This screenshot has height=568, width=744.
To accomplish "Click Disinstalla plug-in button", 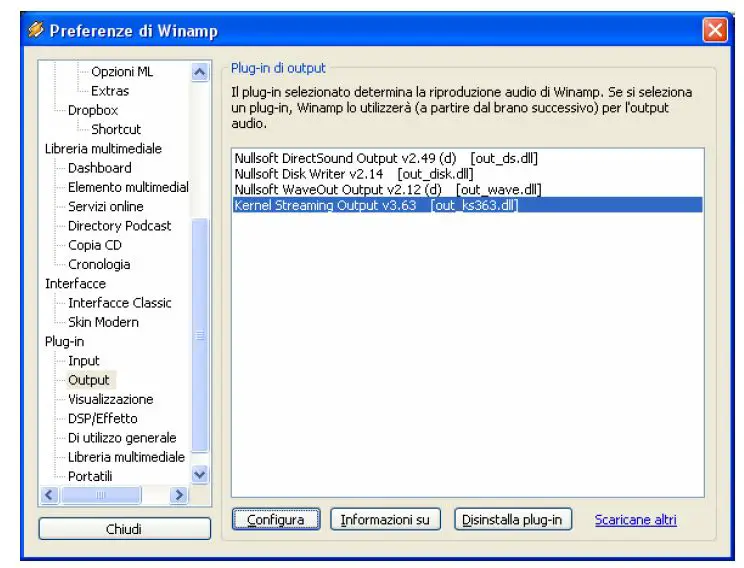I will tap(512, 520).
